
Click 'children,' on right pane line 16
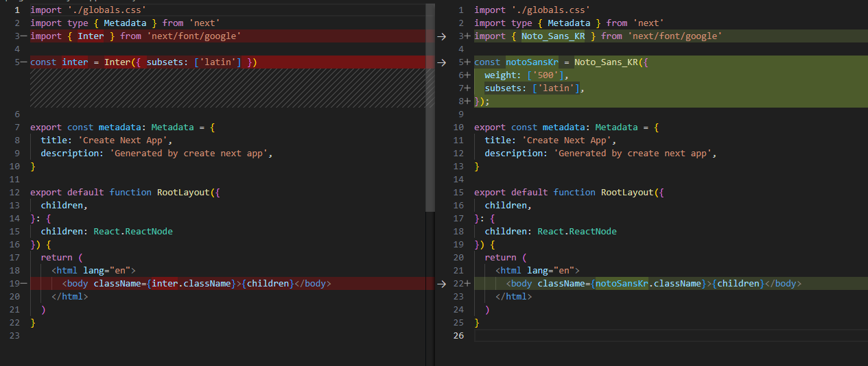pos(508,206)
